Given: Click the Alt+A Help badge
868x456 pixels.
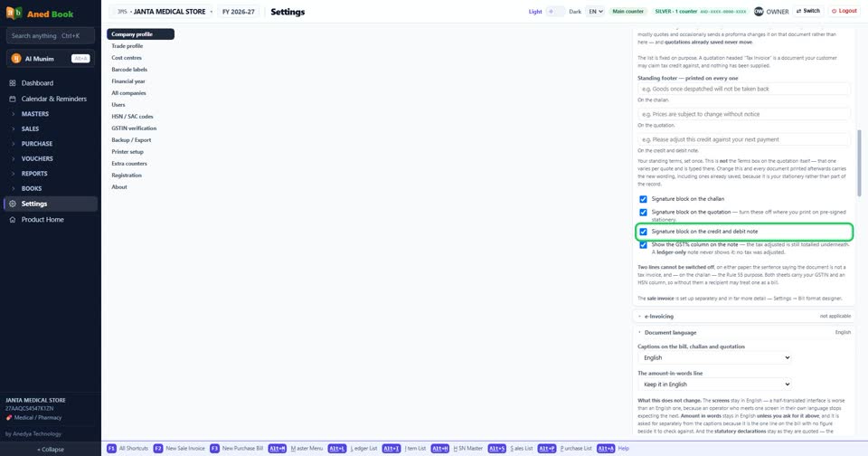Looking at the screenshot, I should point(606,448).
